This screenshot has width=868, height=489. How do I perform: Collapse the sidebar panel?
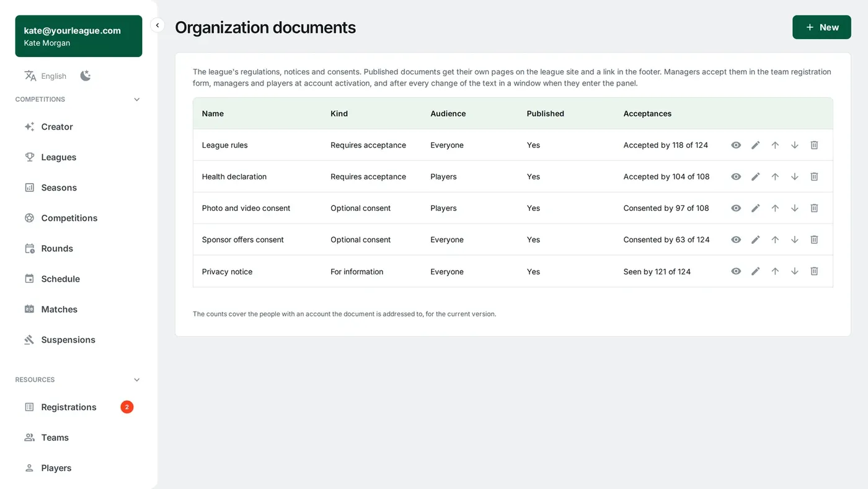click(157, 25)
